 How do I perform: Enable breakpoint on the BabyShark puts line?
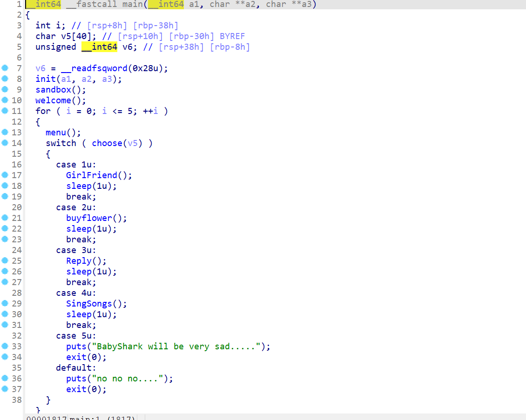click(x=5, y=346)
